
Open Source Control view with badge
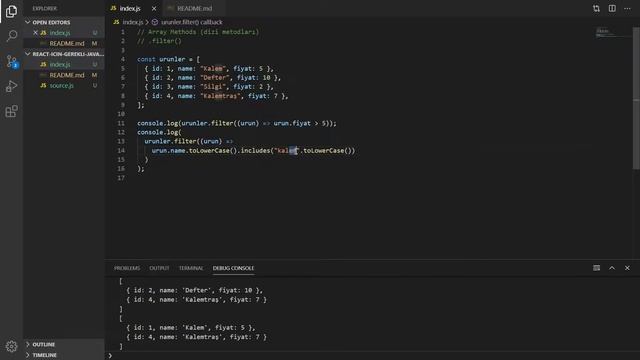(x=11, y=61)
